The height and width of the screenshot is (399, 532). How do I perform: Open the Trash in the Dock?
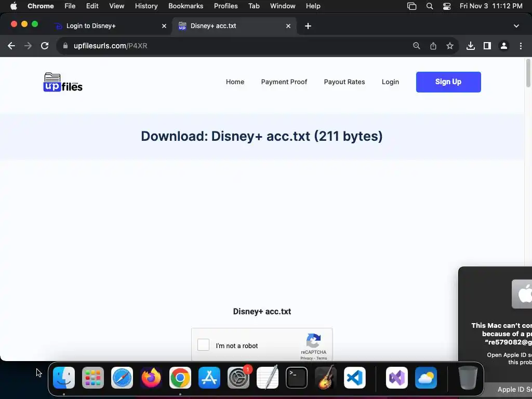[468, 378]
